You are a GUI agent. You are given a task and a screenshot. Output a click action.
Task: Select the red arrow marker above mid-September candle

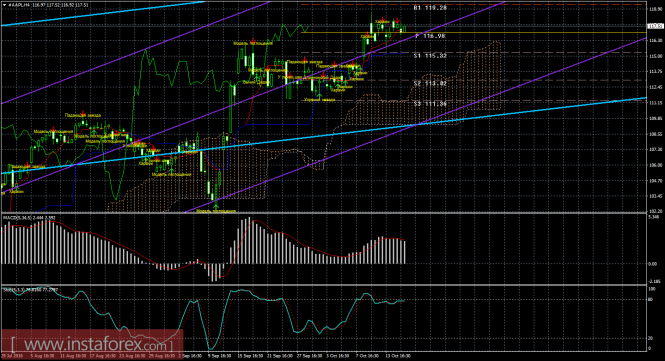point(254,39)
